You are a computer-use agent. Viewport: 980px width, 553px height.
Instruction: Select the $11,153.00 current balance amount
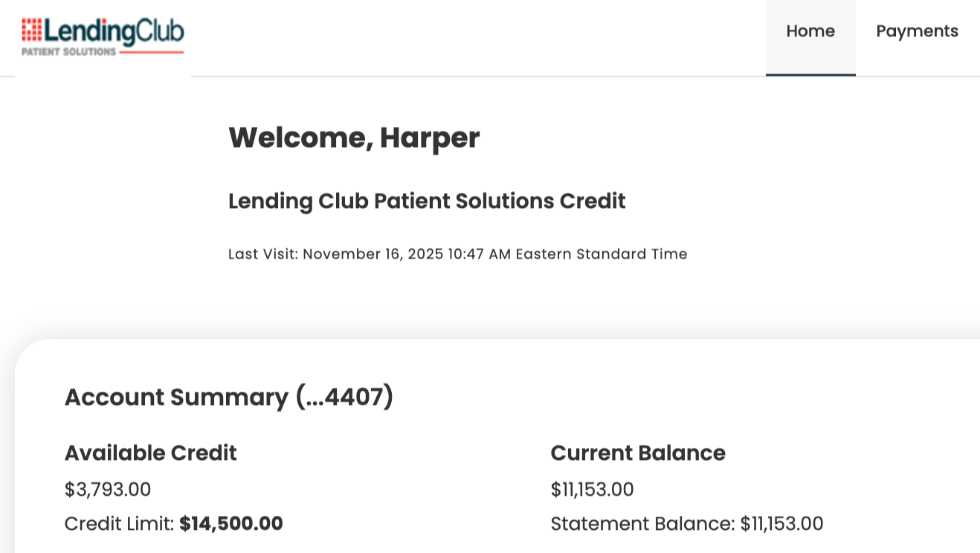(592, 490)
